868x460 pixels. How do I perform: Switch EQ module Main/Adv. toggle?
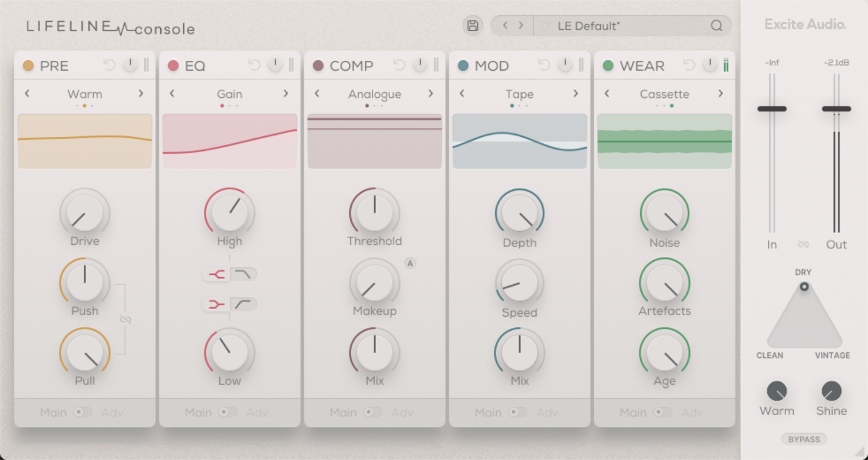click(228, 412)
